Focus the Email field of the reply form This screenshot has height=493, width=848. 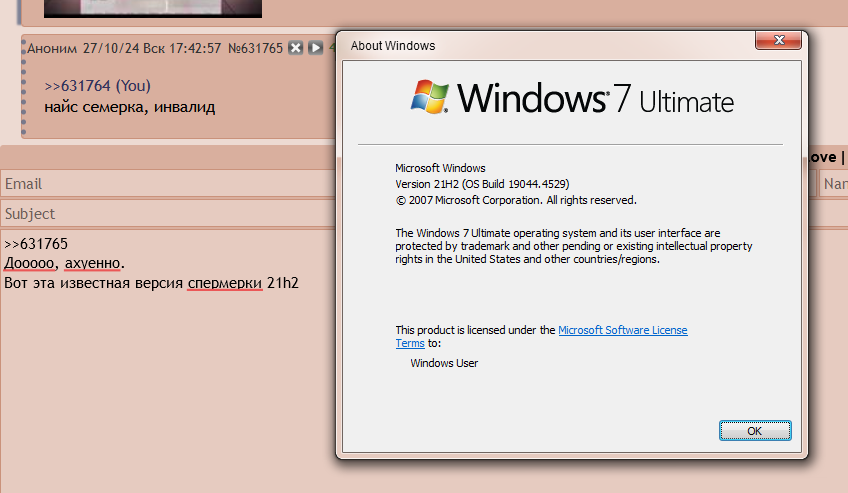tap(168, 184)
